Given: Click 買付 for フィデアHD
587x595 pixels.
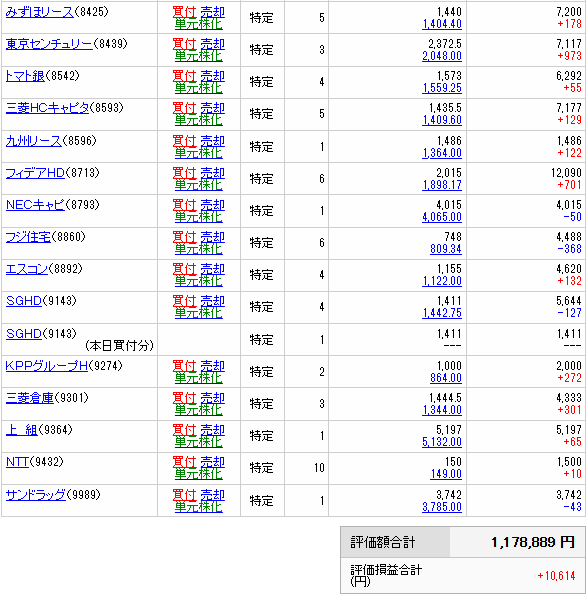Looking at the screenshot, I should (x=184, y=173).
